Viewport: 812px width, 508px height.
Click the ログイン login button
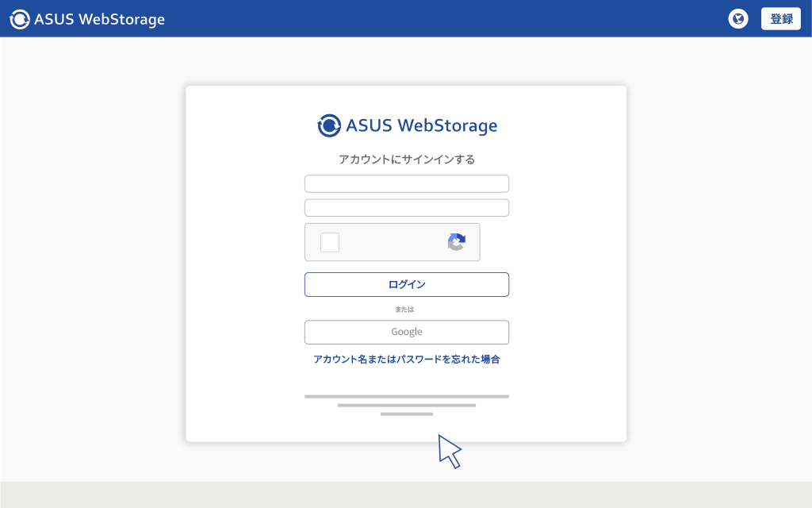pos(407,285)
